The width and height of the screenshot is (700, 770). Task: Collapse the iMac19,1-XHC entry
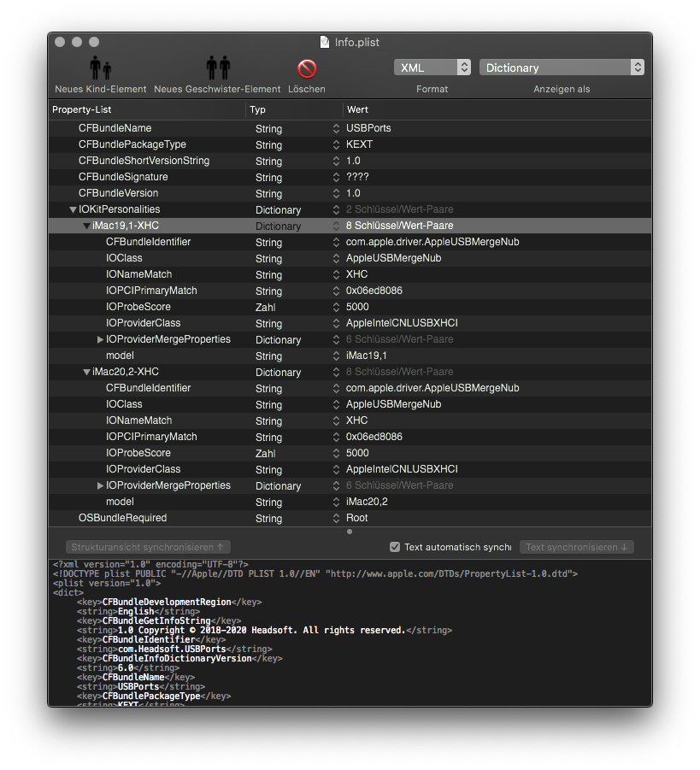pyautogui.click(x=86, y=226)
